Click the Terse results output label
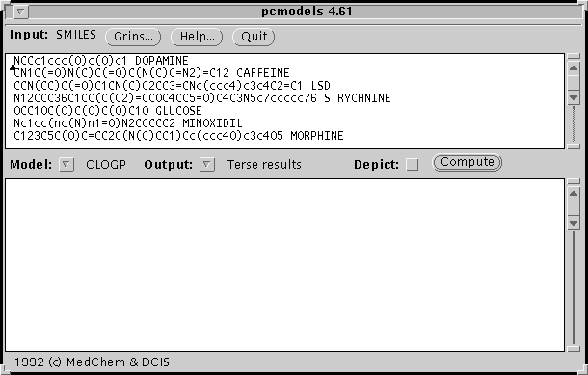 pyautogui.click(x=264, y=165)
